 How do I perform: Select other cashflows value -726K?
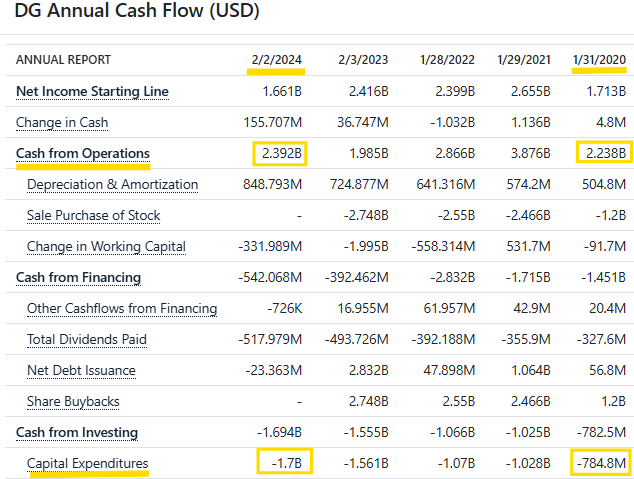click(x=285, y=308)
